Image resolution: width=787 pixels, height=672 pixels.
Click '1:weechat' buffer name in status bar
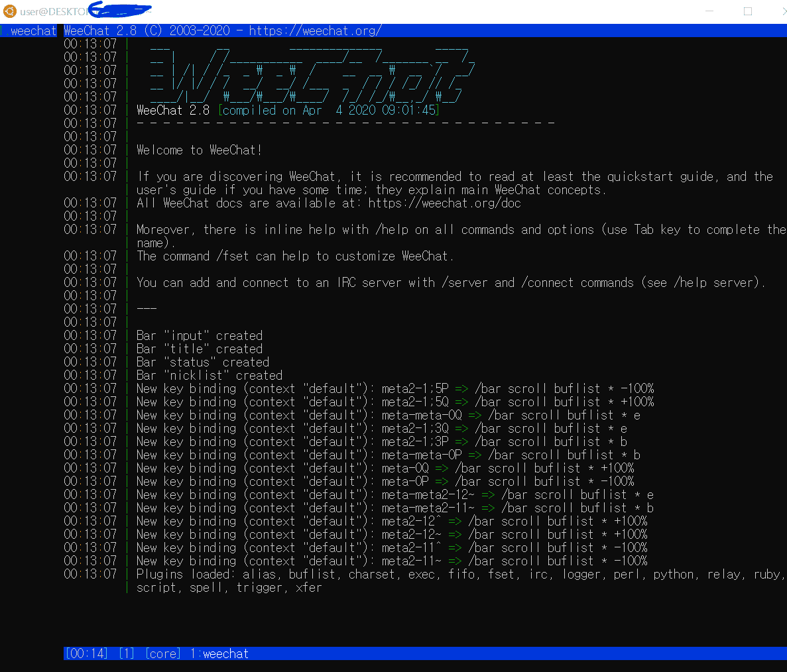(219, 654)
